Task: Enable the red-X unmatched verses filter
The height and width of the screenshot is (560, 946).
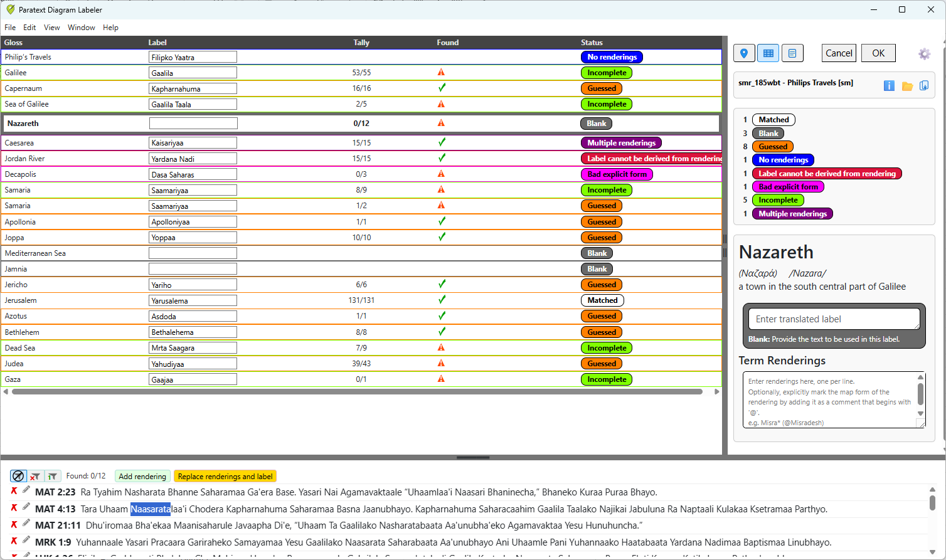Action: tap(35, 476)
